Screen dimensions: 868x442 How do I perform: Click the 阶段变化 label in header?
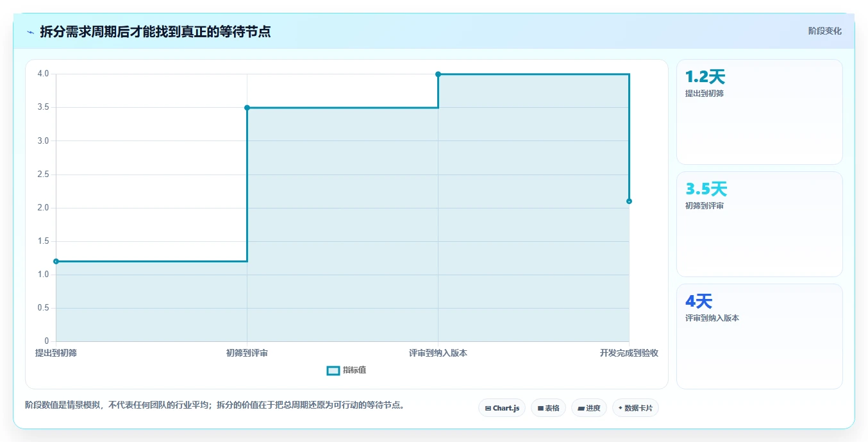(824, 31)
